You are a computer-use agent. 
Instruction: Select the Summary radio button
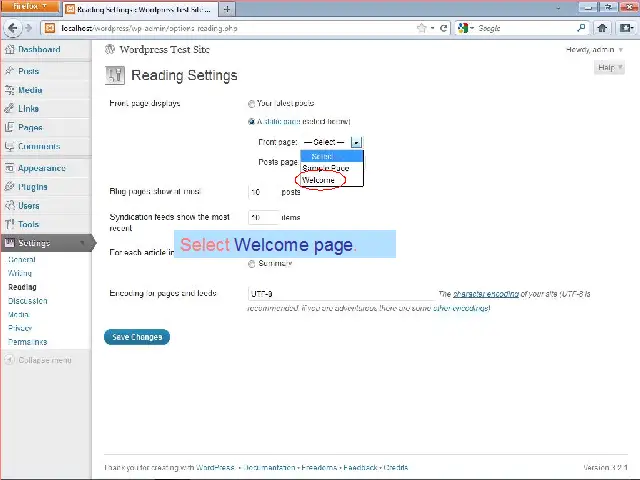click(x=251, y=264)
